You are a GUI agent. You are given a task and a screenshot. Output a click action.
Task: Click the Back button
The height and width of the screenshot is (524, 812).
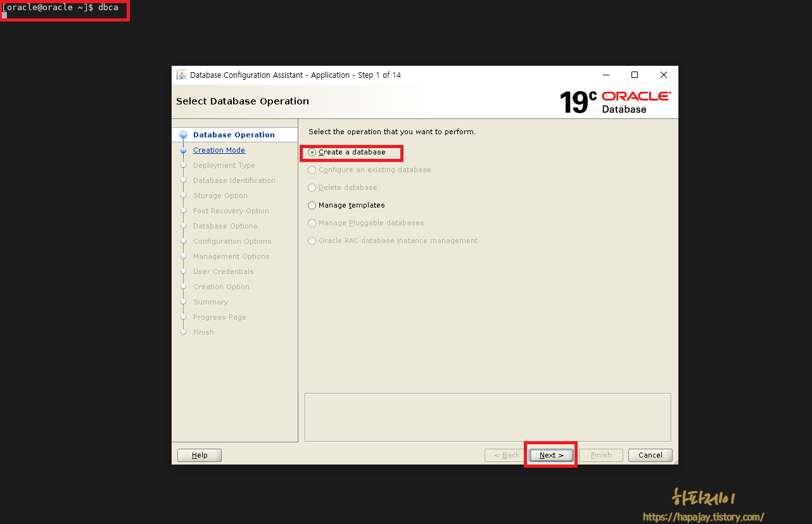pyautogui.click(x=506, y=455)
